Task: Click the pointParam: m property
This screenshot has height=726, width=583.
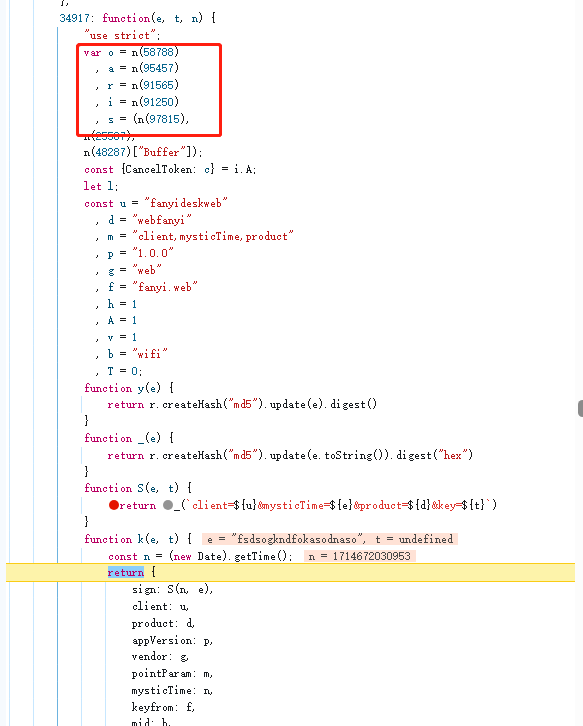Action: coord(172,674)
